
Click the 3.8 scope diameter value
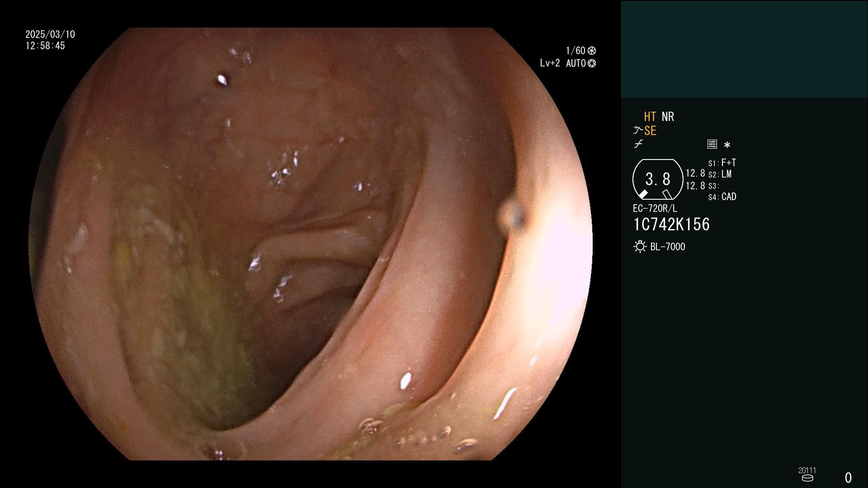[x=658, y=179]
